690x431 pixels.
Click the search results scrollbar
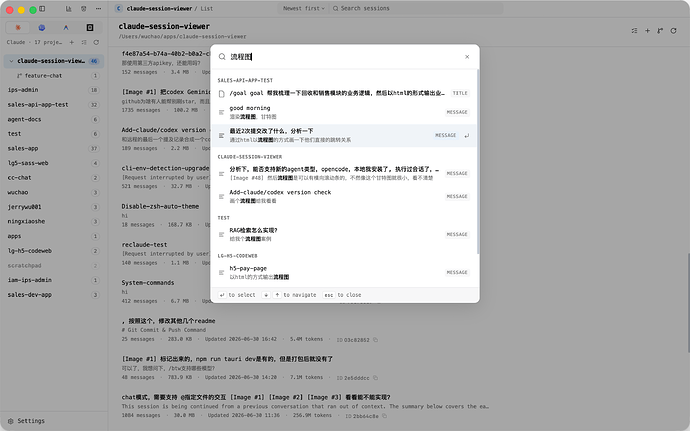pyautogui.click(x=477, y=161)
